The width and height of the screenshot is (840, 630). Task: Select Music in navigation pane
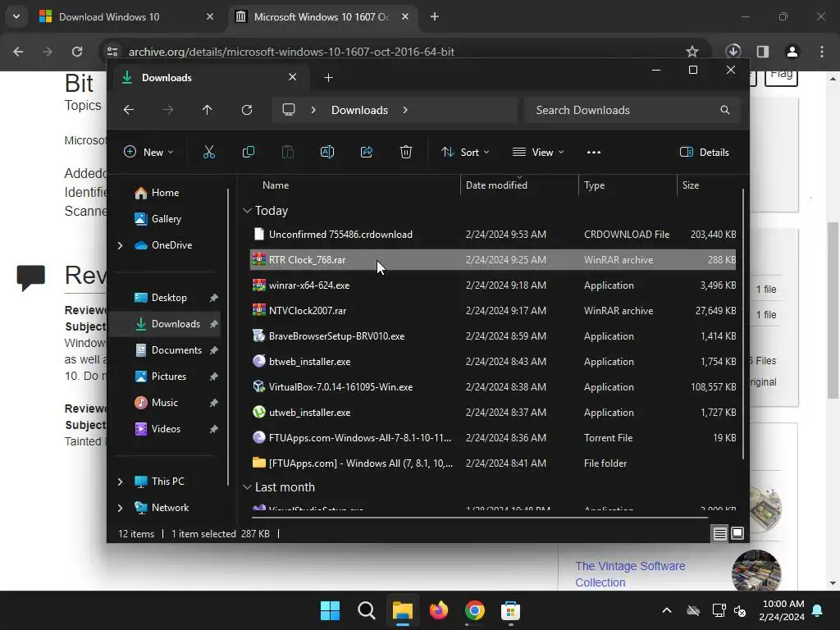coord(164,403)
